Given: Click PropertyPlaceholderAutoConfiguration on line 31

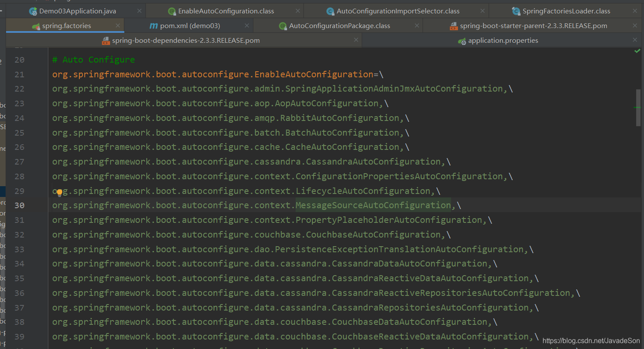Looking at the screenshot, I should point(389,220).
